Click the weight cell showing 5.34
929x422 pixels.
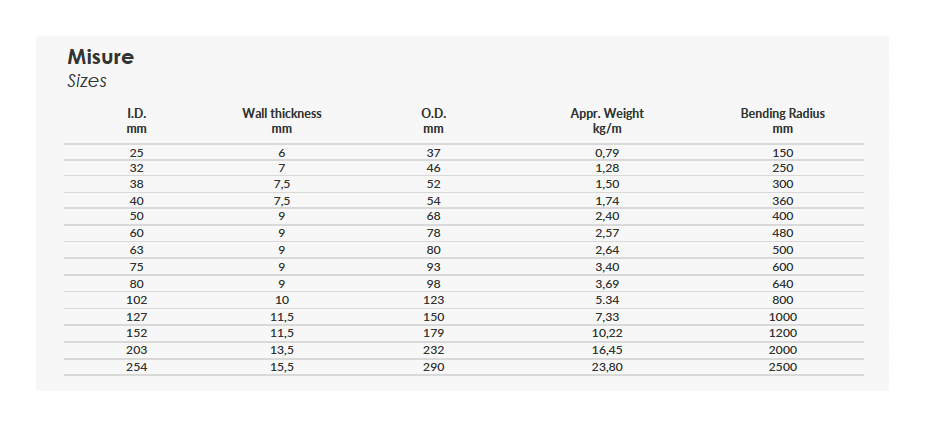tap(607, 300)
